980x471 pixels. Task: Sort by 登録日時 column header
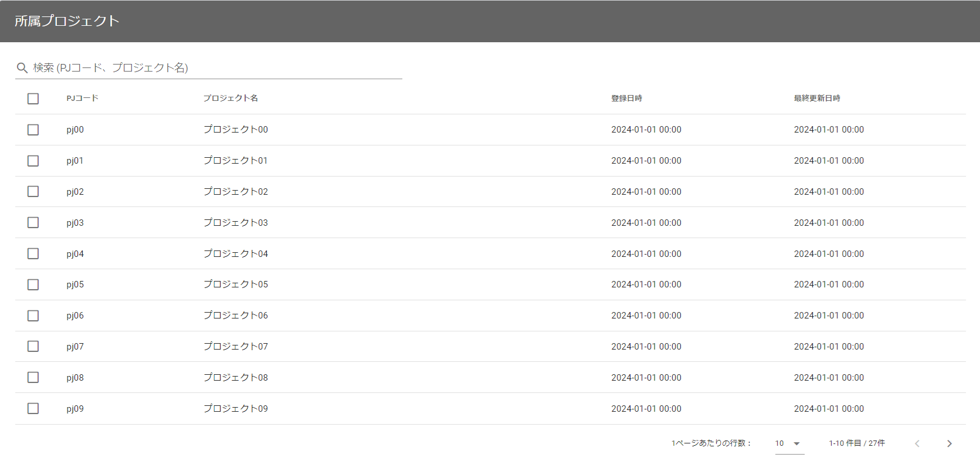[626, 99]
